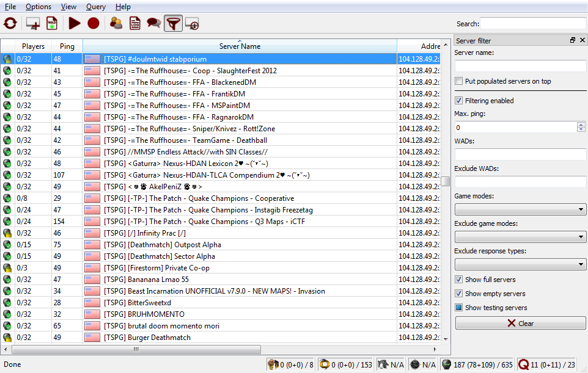Open the Exclude game modes dropdown
The width and height of the screenshot is (588, 373).
(520, 237)
